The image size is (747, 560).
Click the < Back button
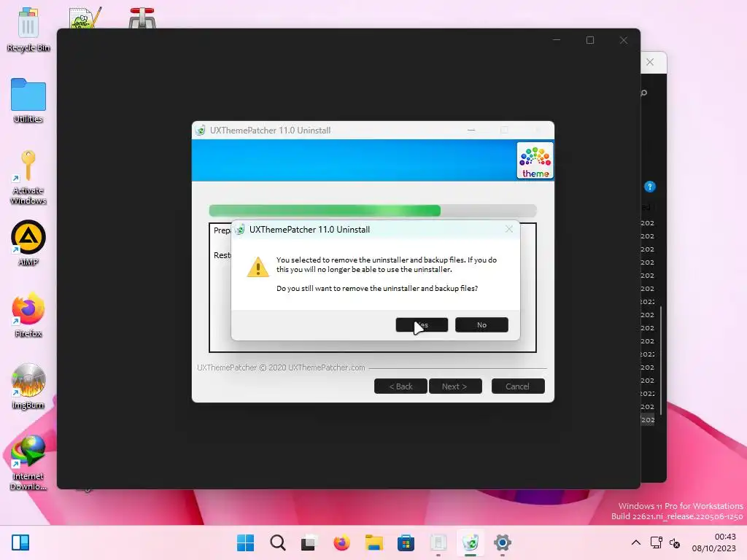(400, 386)
